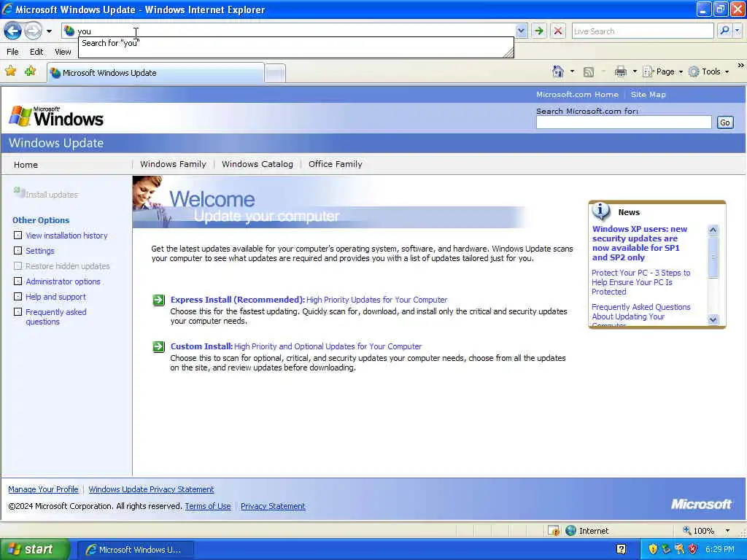The height and width of the screenshot is (560, 747).
Task: Click the taskbar help question icon
Action: pyautogui.click(x=621, y=550)
